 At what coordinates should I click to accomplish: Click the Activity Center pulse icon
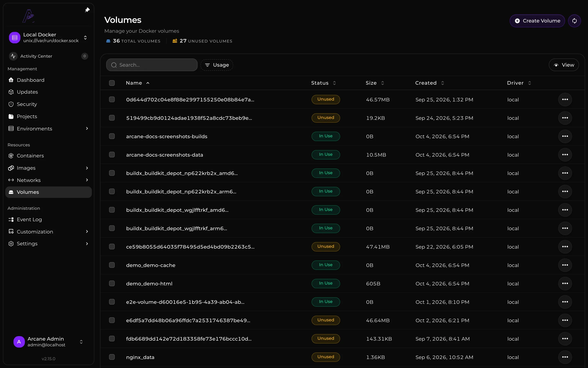[13, 56]
